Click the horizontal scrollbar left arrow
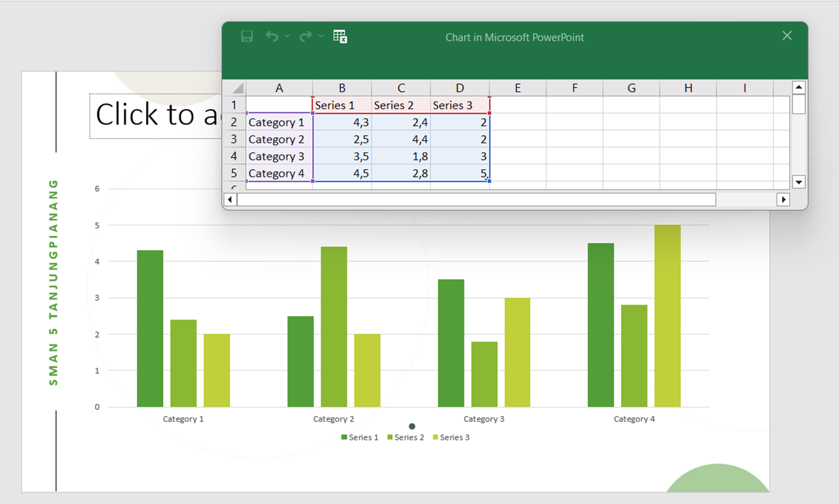 [230, 199]
